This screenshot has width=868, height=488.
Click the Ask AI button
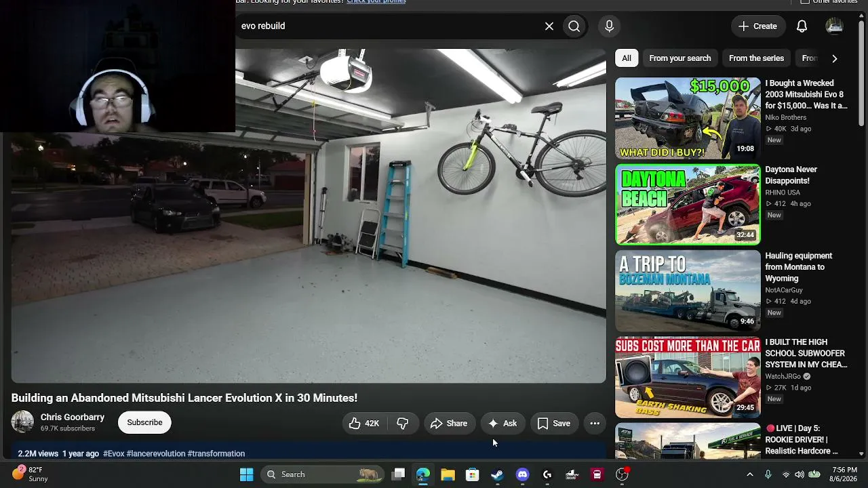click(502, 424)
